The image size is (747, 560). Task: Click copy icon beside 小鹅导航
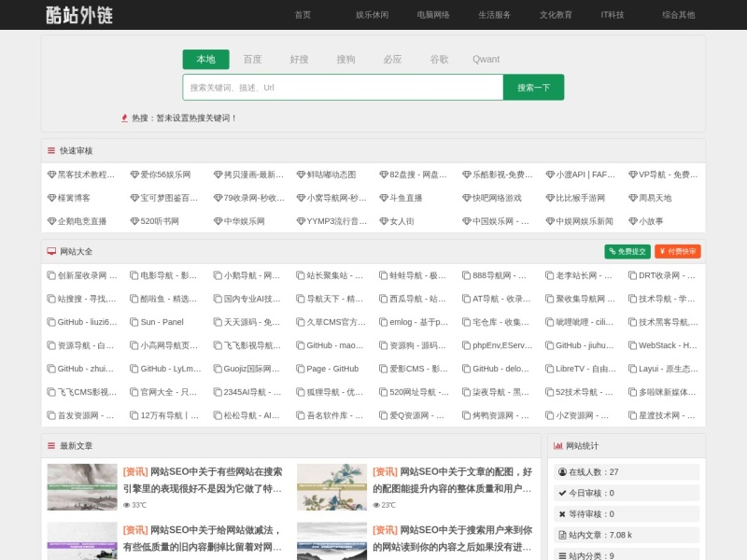[x=218, y=275]
